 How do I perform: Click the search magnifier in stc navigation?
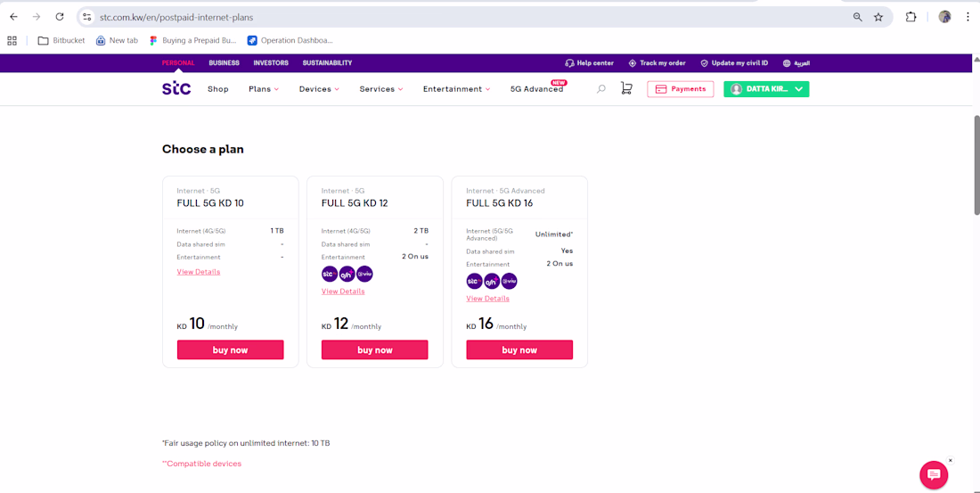tap(600, 89)
